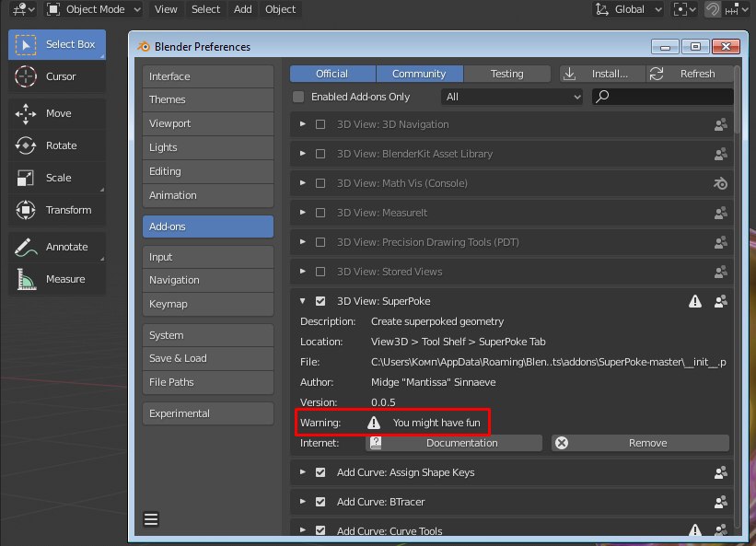Expand the Stored Views details

point(302,272)
